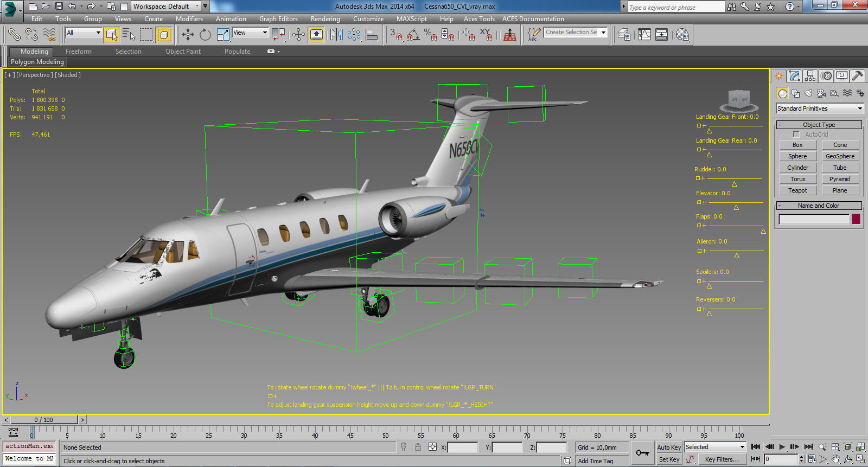Image resolution: width=868 pixels, height=467 pixels.
Task: Open the Graph Editors menu
Action: point(278,19)
